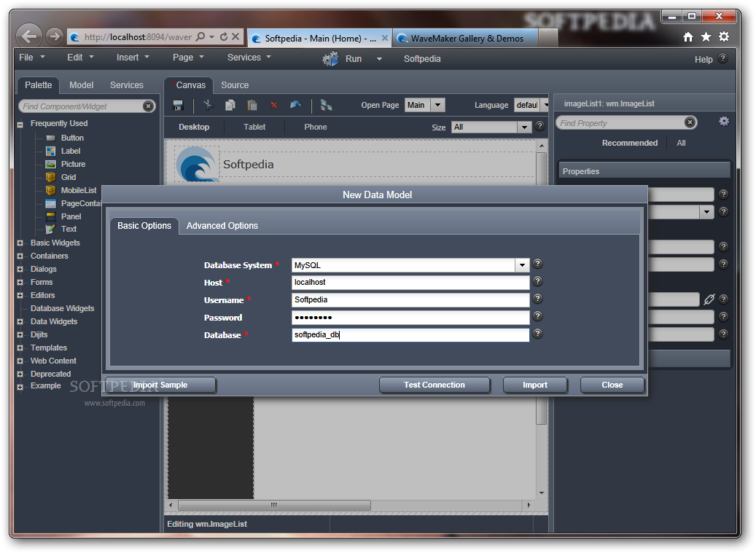Switch to WaveMaker Gallery & Demos browser tab

click(467, 38)
